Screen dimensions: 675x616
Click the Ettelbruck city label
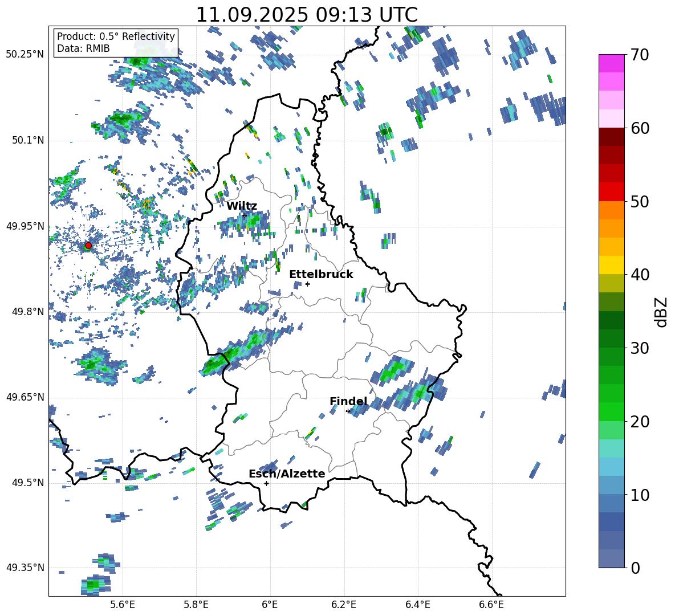[321, 275]
